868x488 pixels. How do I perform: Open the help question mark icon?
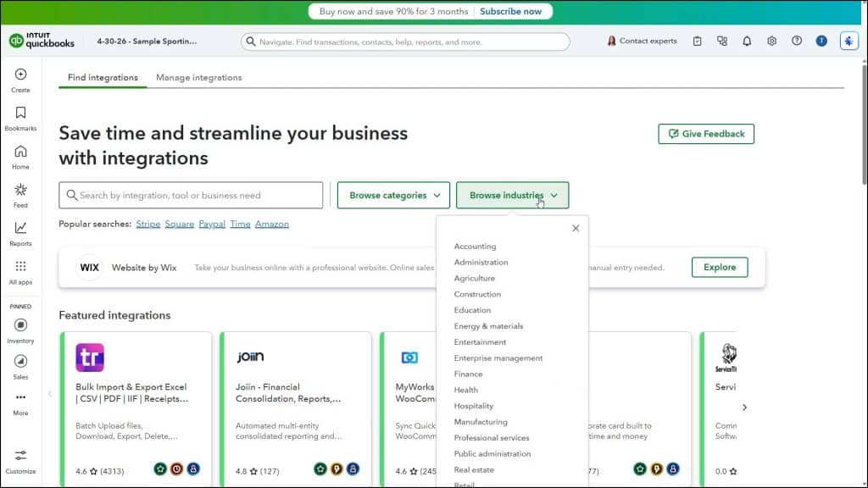[797, 41]
